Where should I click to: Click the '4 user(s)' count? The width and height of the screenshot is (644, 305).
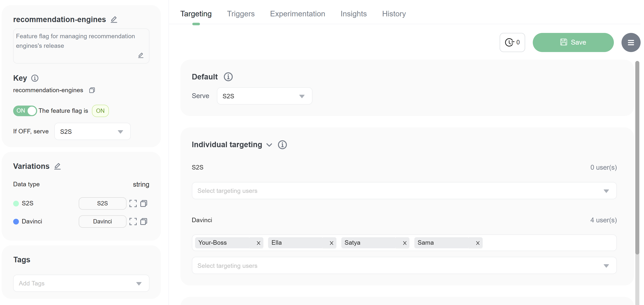(x=603, y=220)
